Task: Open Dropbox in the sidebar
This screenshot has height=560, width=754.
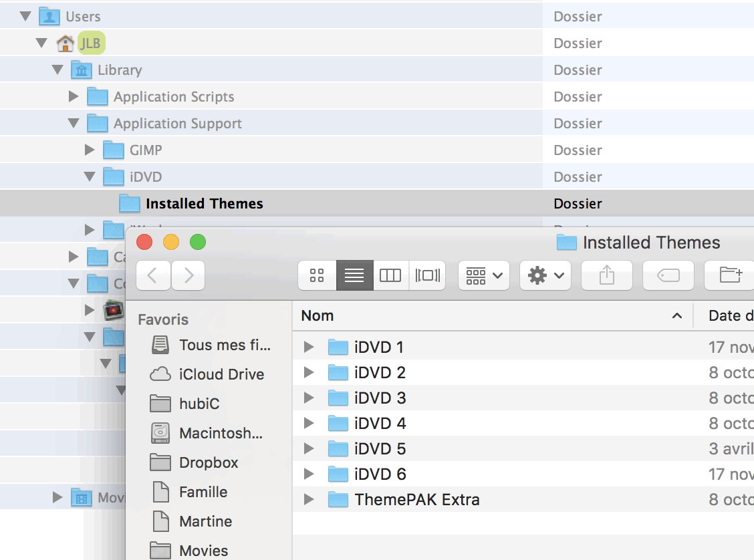Action: [194, 462]
